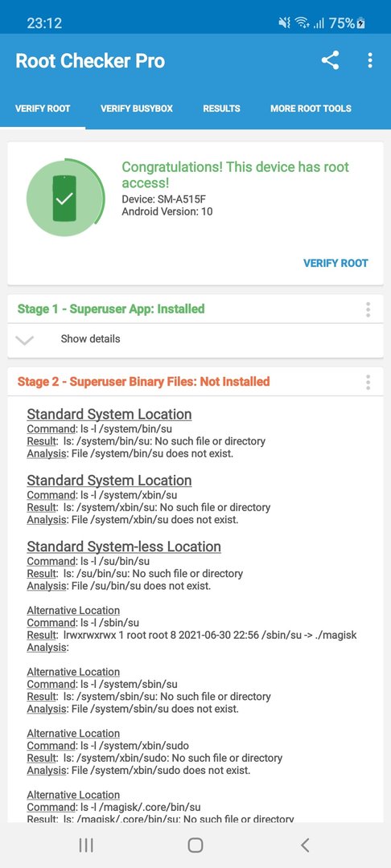Open Stage 2 card options menu
Viewport: 391px width, 868px height.
[x=368, y=382]
